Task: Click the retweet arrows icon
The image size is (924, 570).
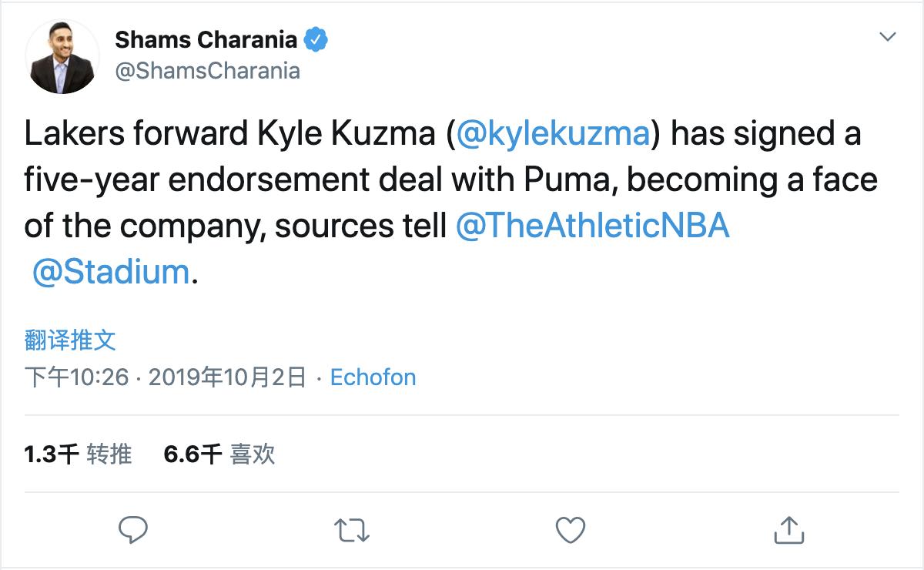Action: pyautogui.click(x=353, y=529)
